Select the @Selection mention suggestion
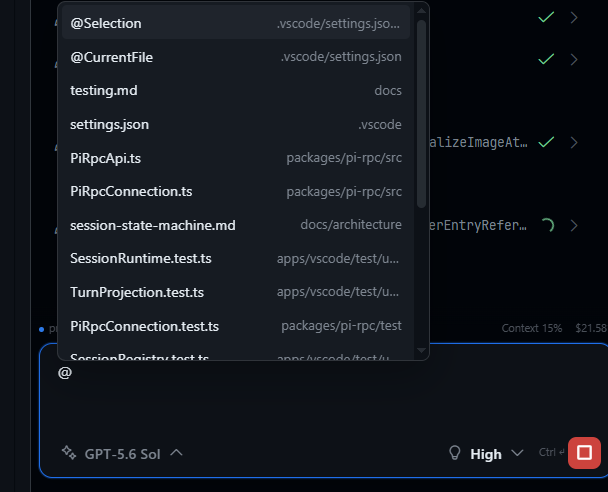The image size is (608, 492). pos(236,23)
